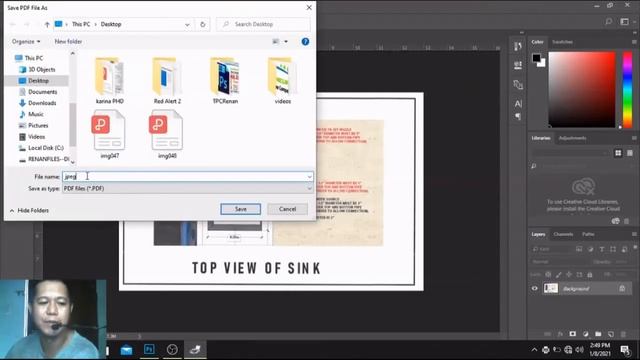Add a layer style fx icon
The width and height of the screenshot is (640, 360).
[560, 334]
